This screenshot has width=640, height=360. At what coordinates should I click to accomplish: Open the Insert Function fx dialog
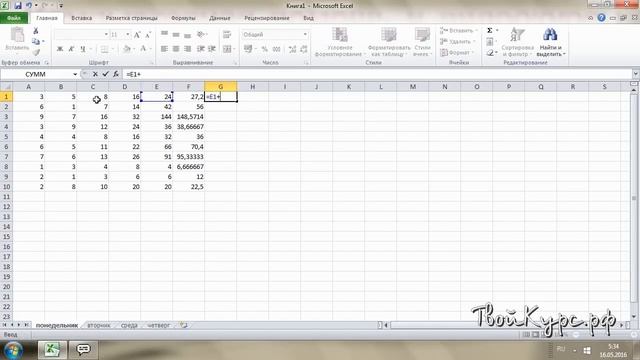click(x=116, y=74)
